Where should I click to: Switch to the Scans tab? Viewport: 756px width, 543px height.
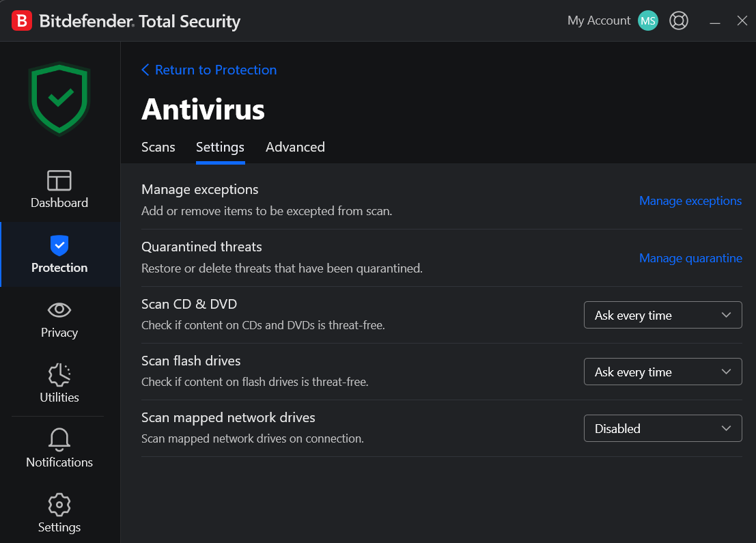coord(158,147)
